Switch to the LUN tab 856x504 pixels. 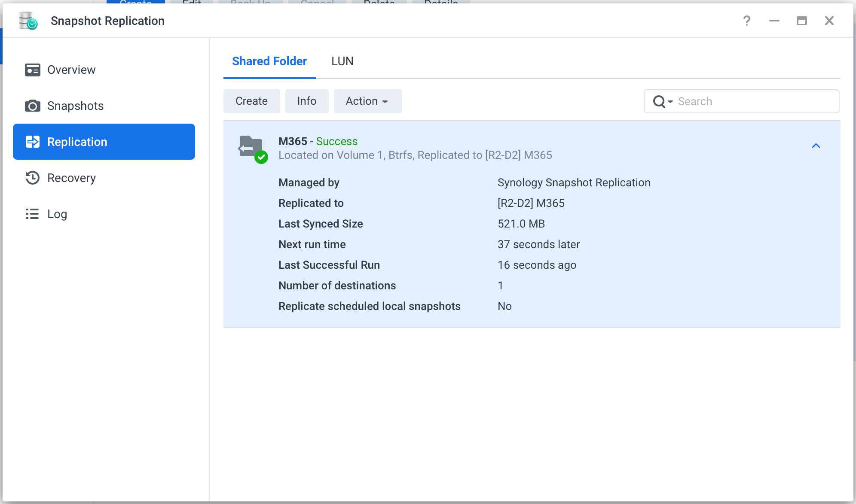point(342,61)
